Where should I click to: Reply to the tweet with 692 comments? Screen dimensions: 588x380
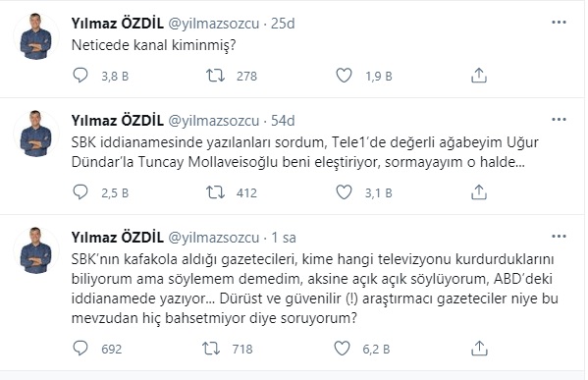point(80,349)
